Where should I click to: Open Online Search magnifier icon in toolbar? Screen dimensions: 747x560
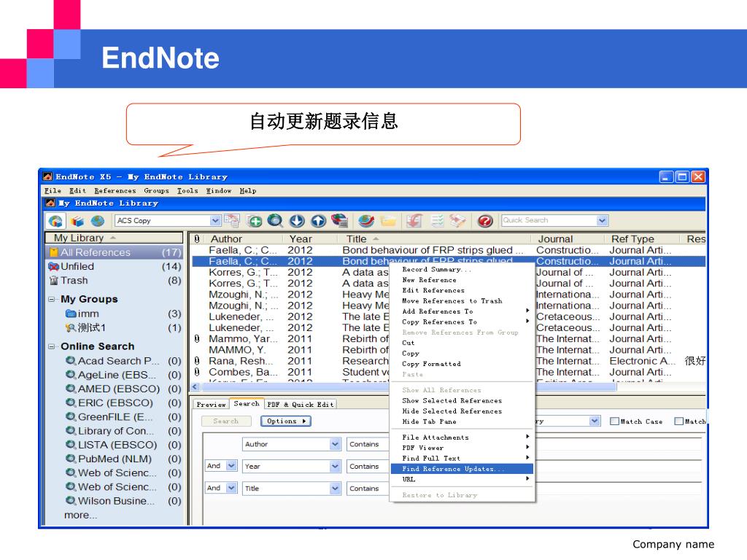click(x=275, y=220)
